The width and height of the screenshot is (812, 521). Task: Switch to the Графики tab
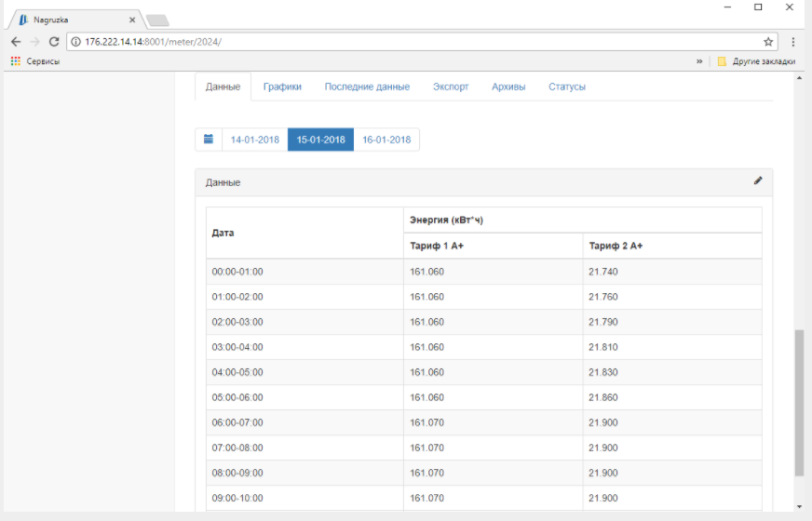282,87
